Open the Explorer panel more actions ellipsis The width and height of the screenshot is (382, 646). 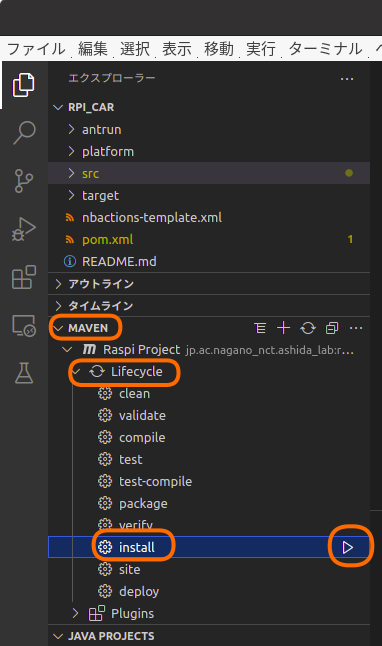[347, 79]
